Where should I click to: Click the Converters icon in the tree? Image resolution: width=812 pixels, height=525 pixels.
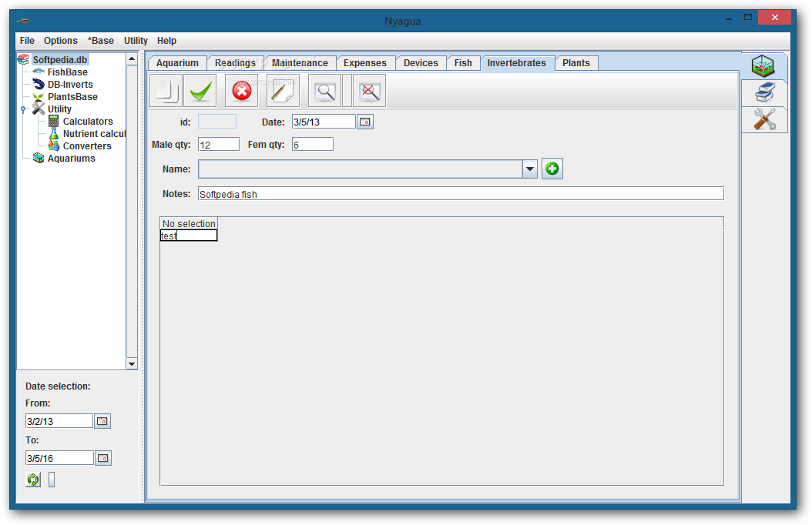(x=53, y=145)
